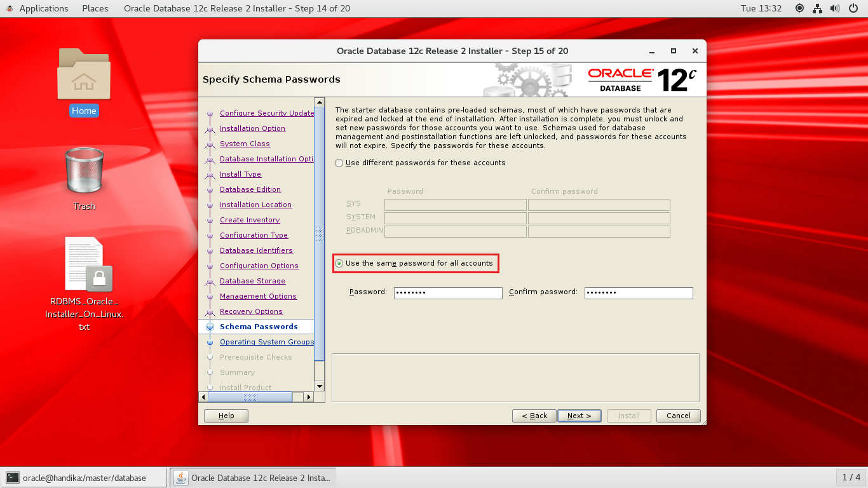Click the Cancel button
This screenshot has height=488, width=868.
click(x=679, y=416)
